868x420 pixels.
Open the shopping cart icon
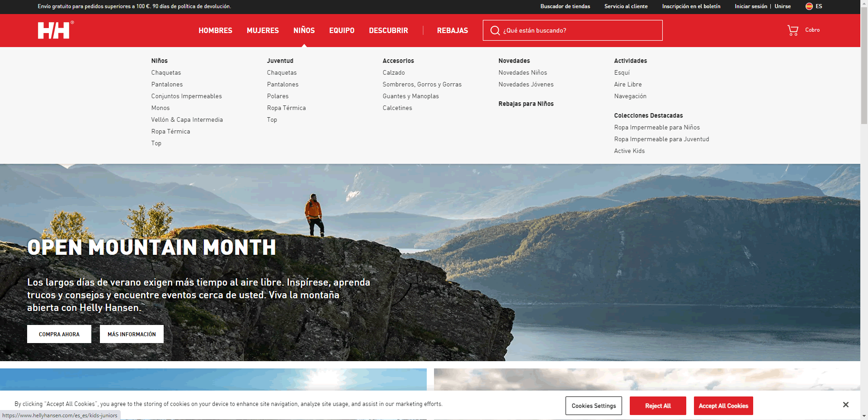tap(793, 30)
